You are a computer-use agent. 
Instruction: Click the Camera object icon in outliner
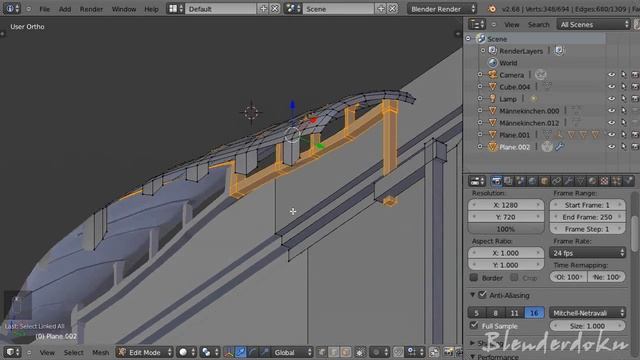tap(493, 75)
